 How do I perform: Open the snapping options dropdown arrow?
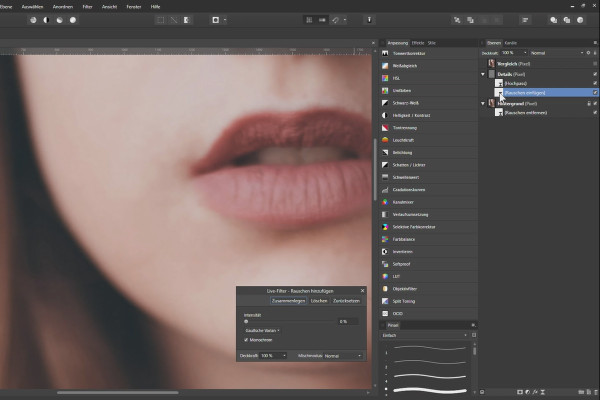click(345, 20)
